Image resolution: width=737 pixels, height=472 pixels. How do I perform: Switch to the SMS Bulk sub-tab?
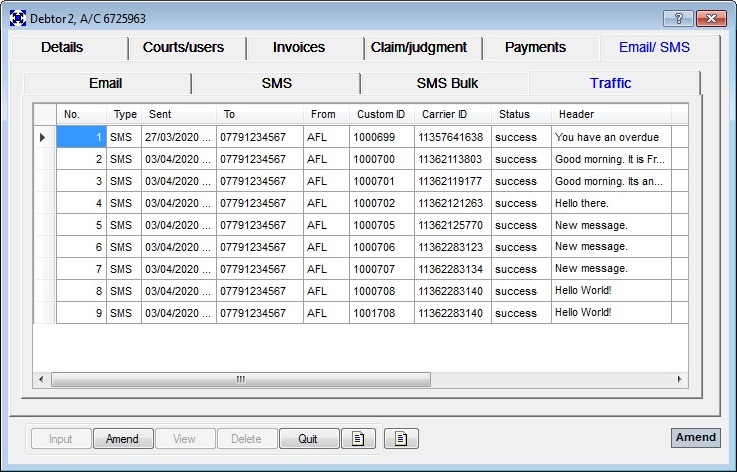point(446,83)
